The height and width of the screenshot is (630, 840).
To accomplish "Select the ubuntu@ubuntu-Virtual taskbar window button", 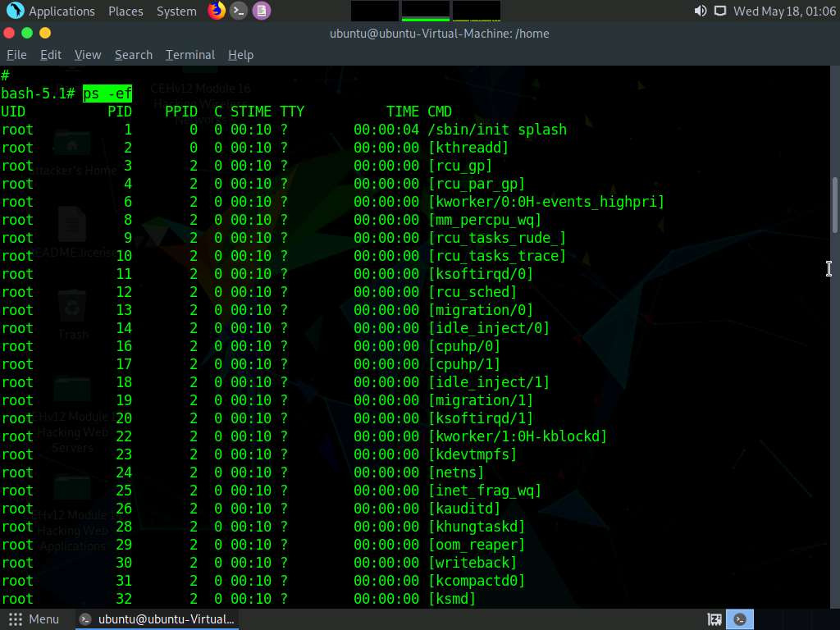I will click(x=157, y=619).
